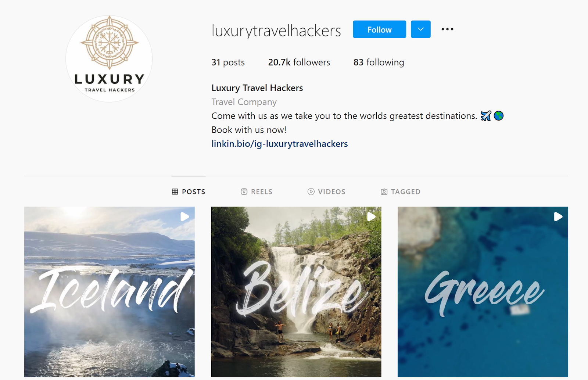Open the Greece video post

pos(483,292)
